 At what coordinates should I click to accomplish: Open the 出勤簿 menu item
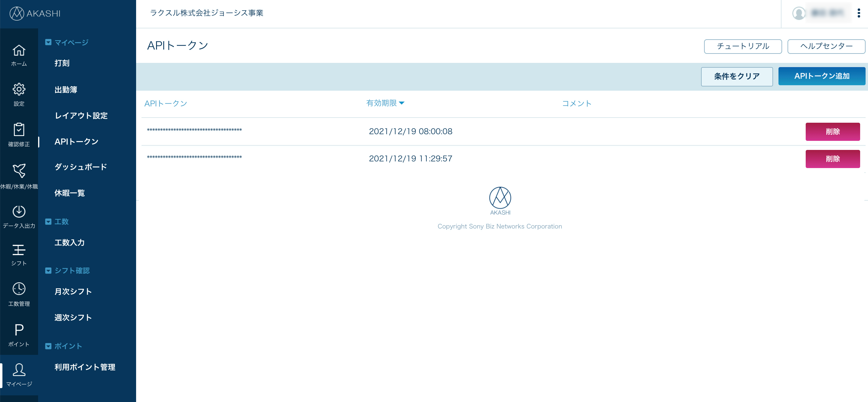tap(66, 89)
